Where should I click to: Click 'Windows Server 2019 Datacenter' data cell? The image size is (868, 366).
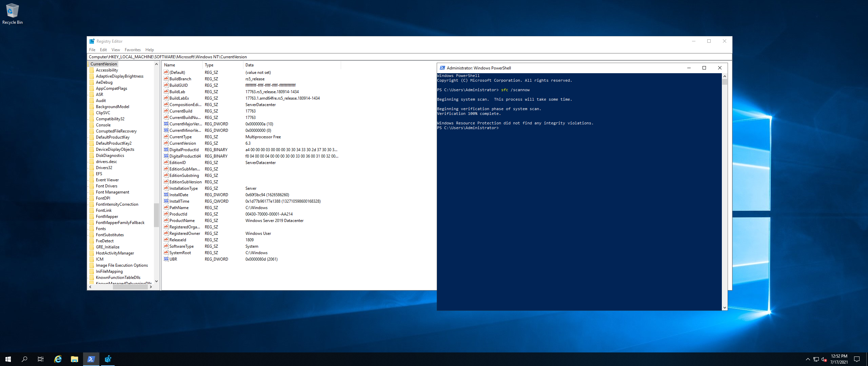[x=274, y=220]
